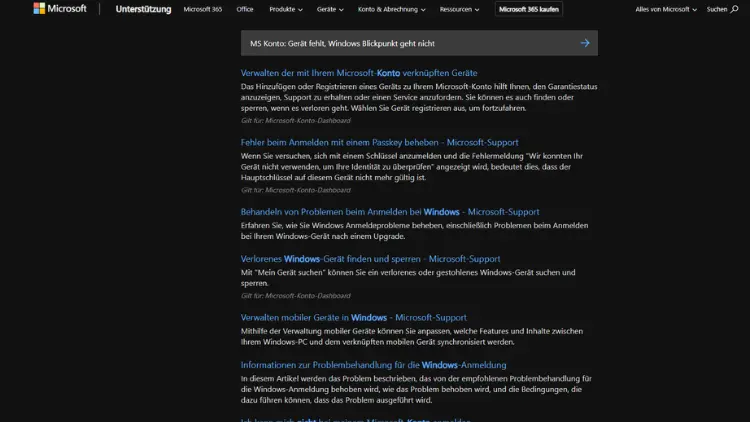The image size is (750, 422).
Task: Open the Konto & Abrechnung dropdown
Action: click(391, 9)
